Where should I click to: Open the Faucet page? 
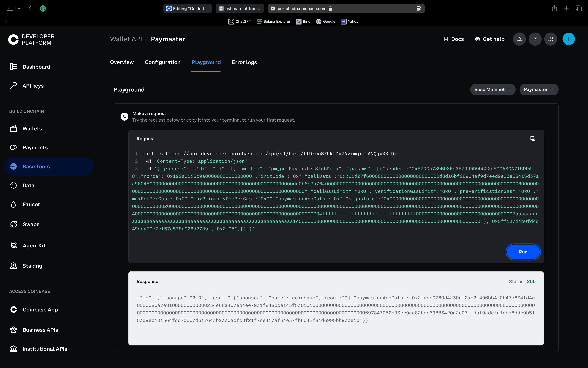(x=49, y=204)
